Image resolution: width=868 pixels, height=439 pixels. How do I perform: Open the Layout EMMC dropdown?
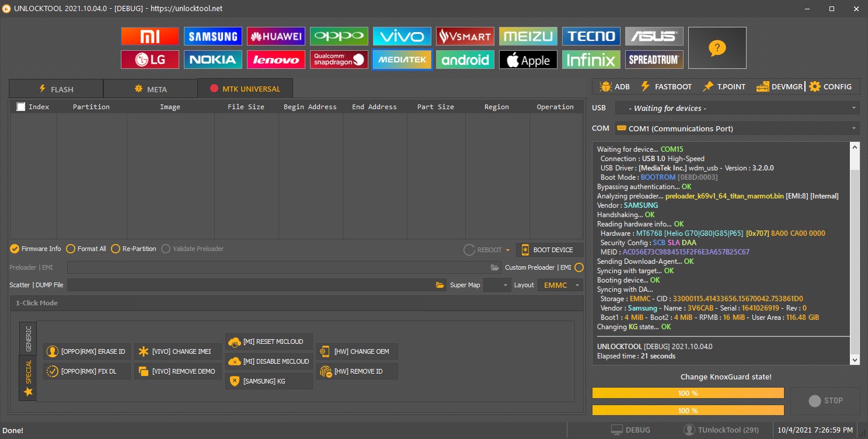560,285
